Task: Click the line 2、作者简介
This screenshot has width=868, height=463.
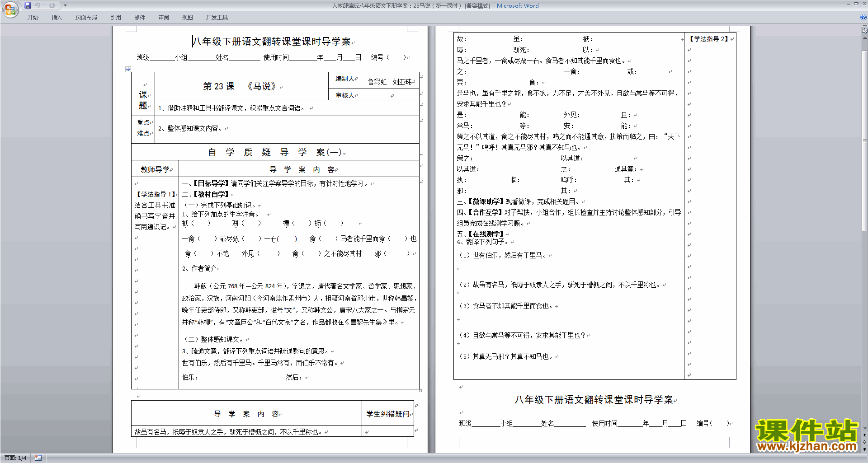Action: pyautogui.click(x=199, y=268)
